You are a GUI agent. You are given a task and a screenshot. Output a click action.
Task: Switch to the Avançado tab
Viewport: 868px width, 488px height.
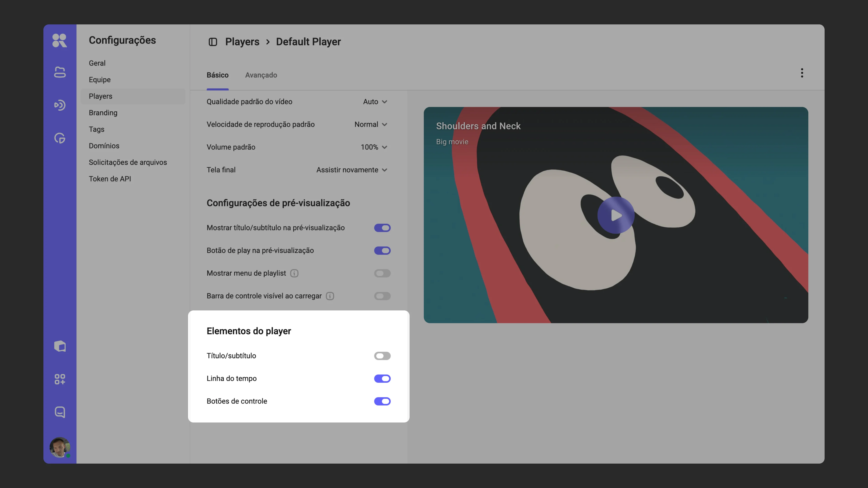point(261,75)
